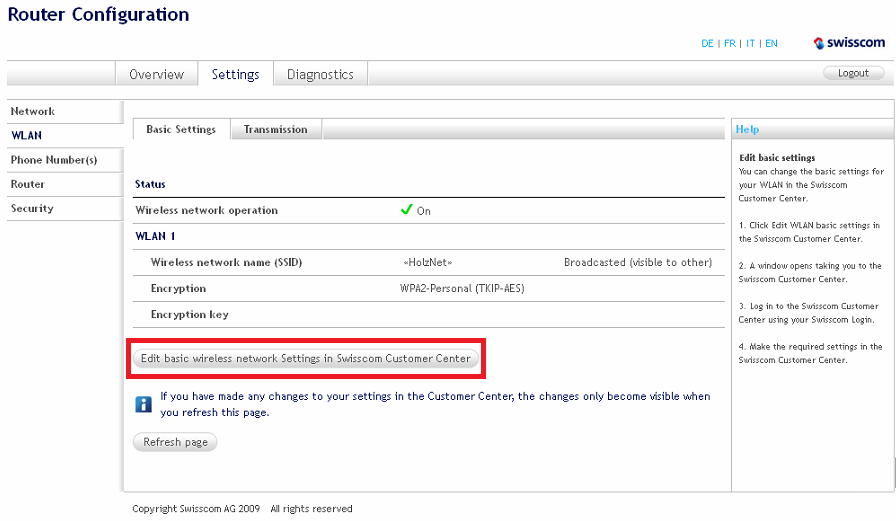The image size is (896, 521).
Task: Open Phone Number(s) in the sidebar
Action: point(65,160)
